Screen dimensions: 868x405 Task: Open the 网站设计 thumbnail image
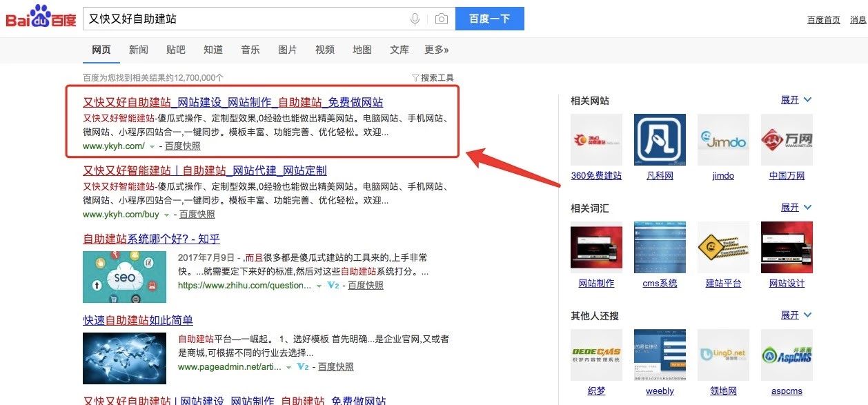coord(787,248)
